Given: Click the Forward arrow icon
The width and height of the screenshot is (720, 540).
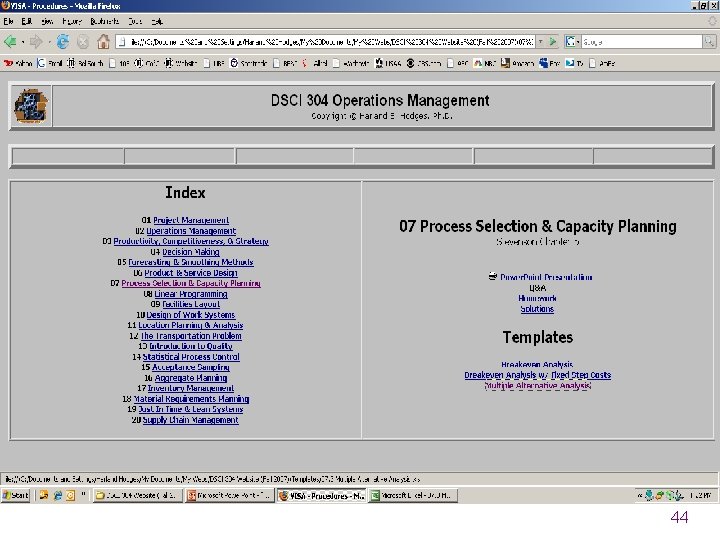Looking at the screenshot, I should point(36,42).
